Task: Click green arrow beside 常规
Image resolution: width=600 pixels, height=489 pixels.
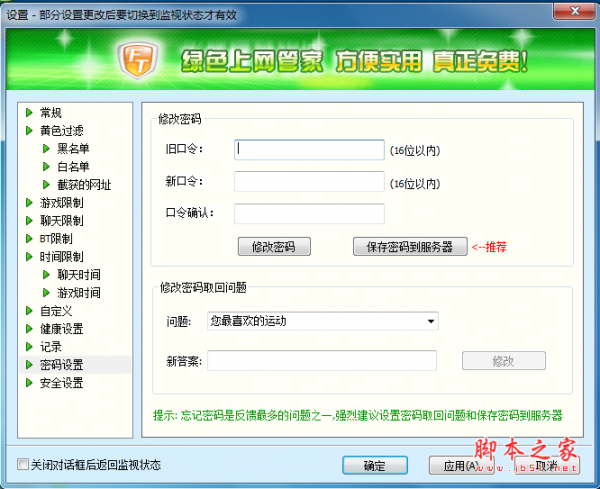Action: click(x=29, y=112)
